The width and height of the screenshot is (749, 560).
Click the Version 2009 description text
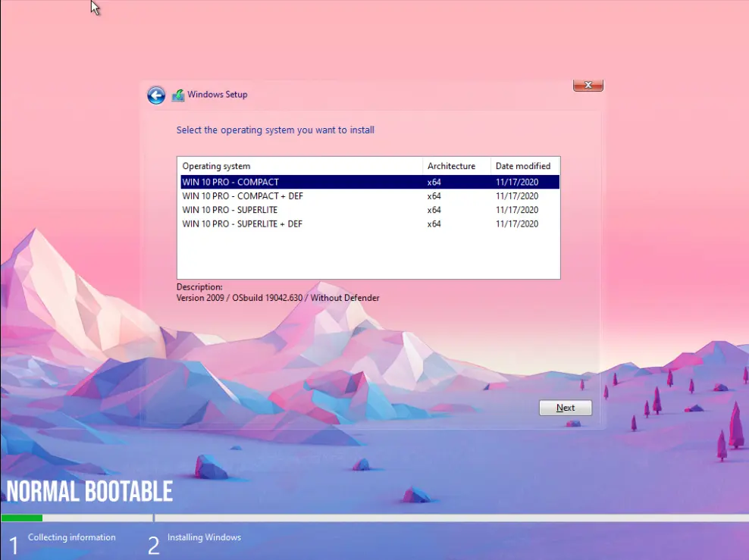tap(277, 298)
